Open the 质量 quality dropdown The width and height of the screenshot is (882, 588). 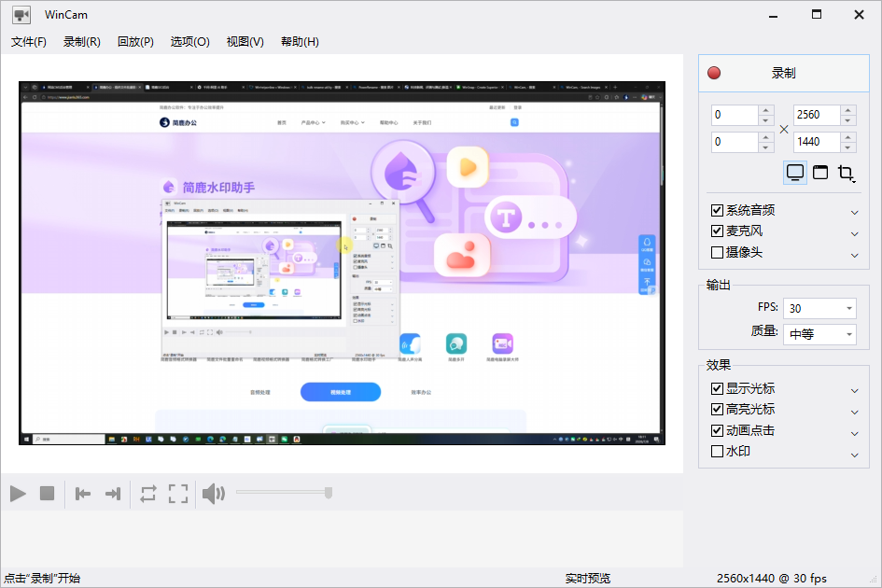tap(819, 334)
